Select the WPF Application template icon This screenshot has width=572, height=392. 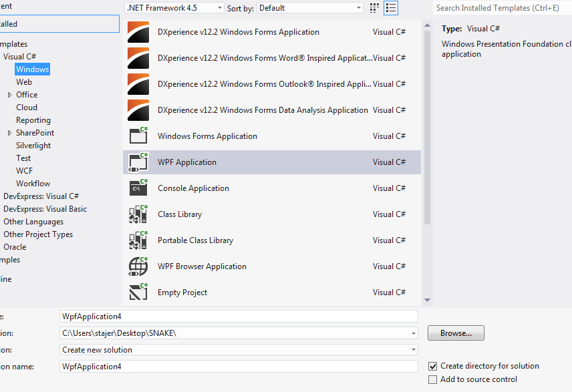coord(138,162)
